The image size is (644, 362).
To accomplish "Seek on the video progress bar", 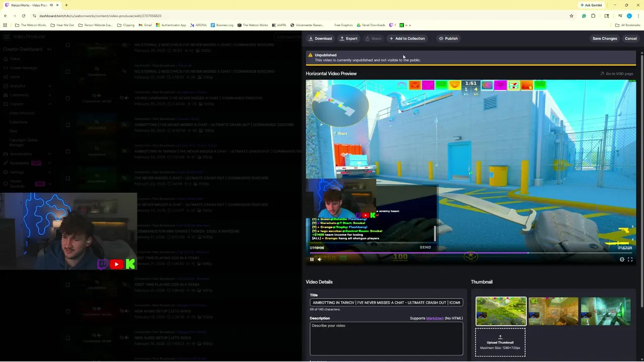I will tap(470, 253).
